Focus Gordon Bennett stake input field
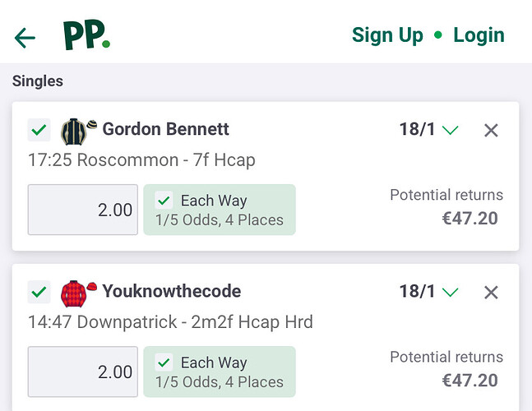Viewport: 532px width, 411px height. [83, 210]
